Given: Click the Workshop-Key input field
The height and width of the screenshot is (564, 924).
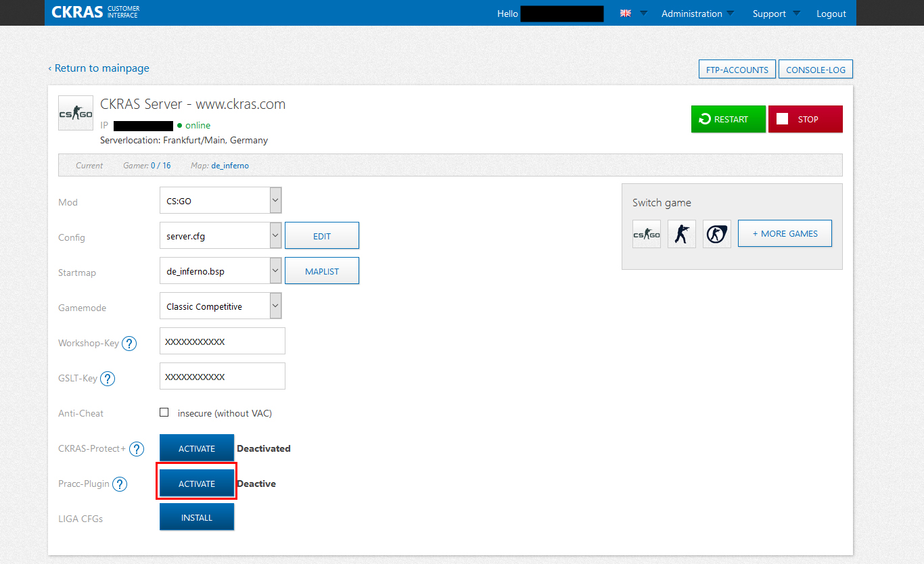Looking at the screenshot, I should pyautogui.click(x=223, y=341).
